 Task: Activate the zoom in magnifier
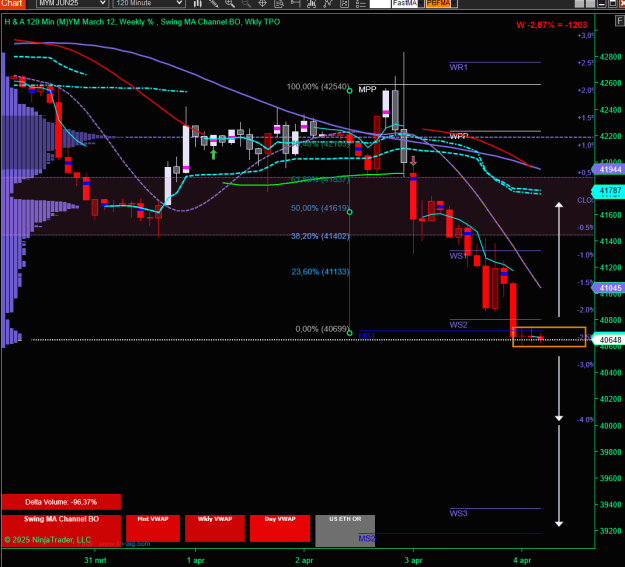point(230,4)
